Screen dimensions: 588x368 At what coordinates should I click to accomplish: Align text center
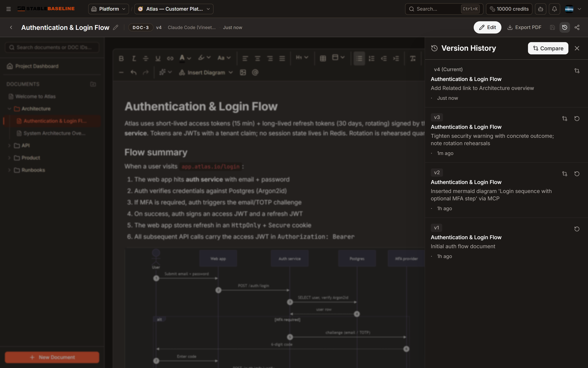(257, 58)
